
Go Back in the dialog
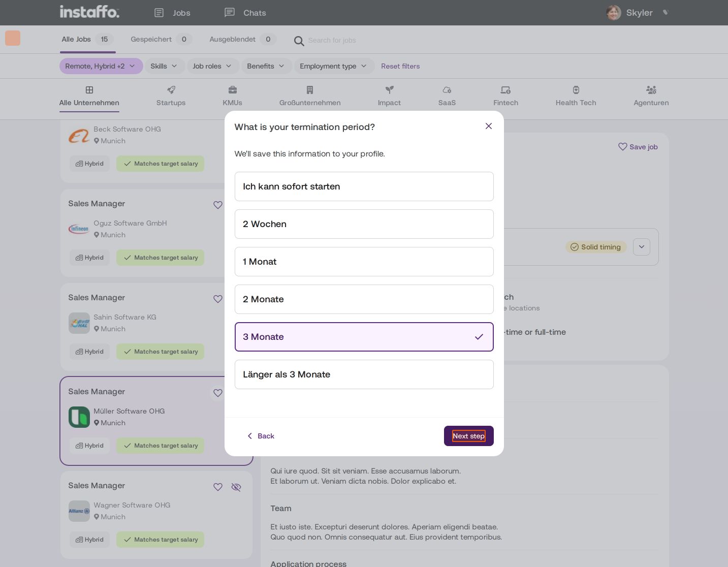261,436
